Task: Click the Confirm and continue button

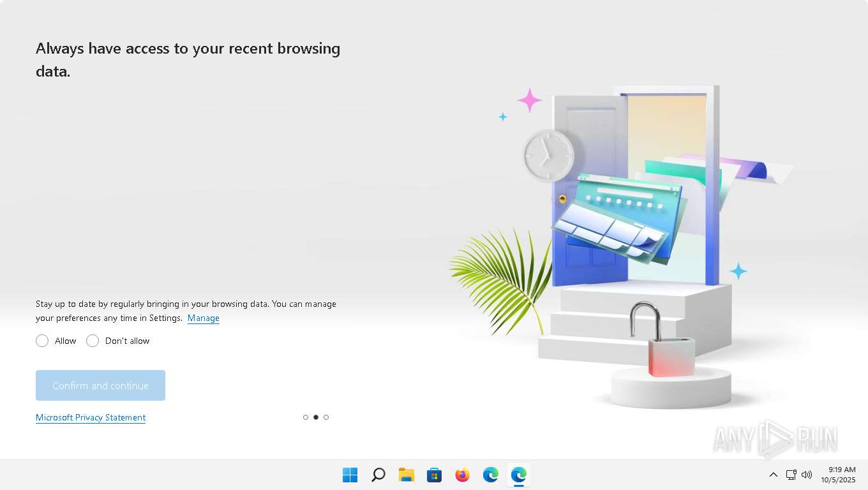Action: click(x=100, y=385)
